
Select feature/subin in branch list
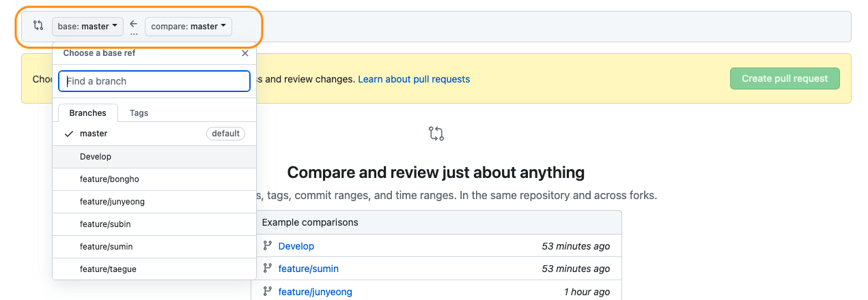point(105,224)
